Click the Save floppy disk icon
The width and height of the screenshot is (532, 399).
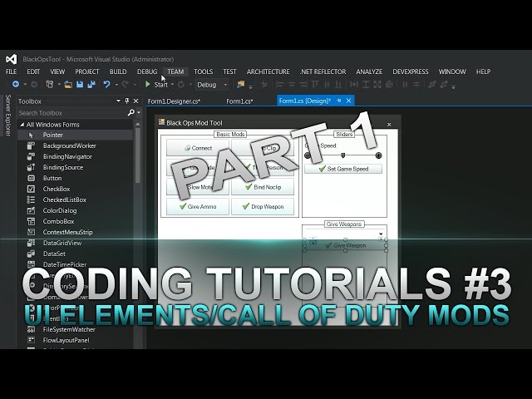80,85
